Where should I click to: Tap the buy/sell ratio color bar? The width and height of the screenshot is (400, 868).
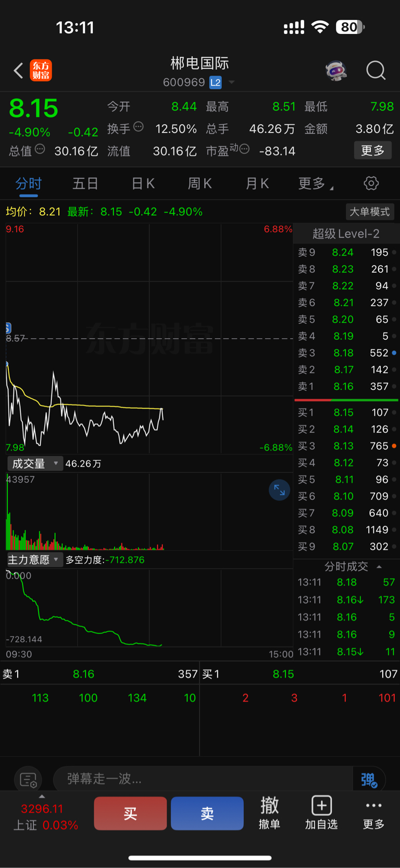coord(346,400)
